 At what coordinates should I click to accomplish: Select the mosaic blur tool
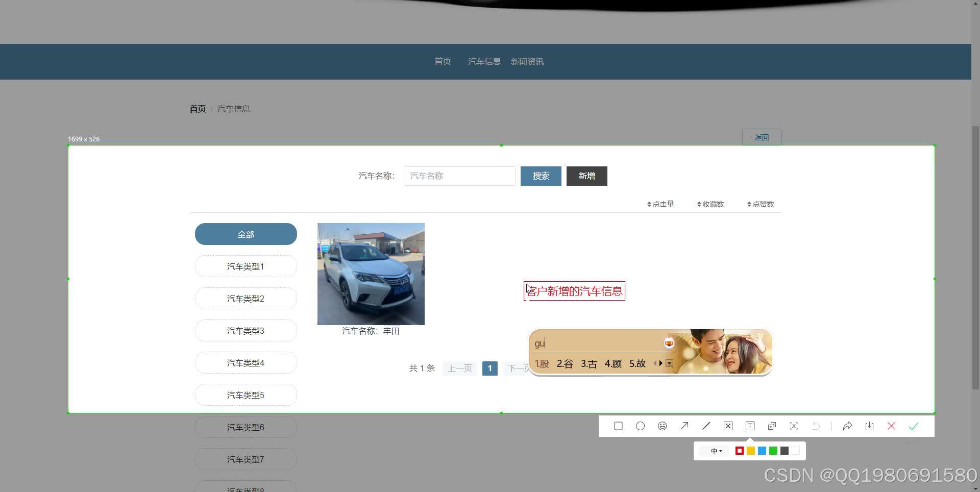coord(728,426)
